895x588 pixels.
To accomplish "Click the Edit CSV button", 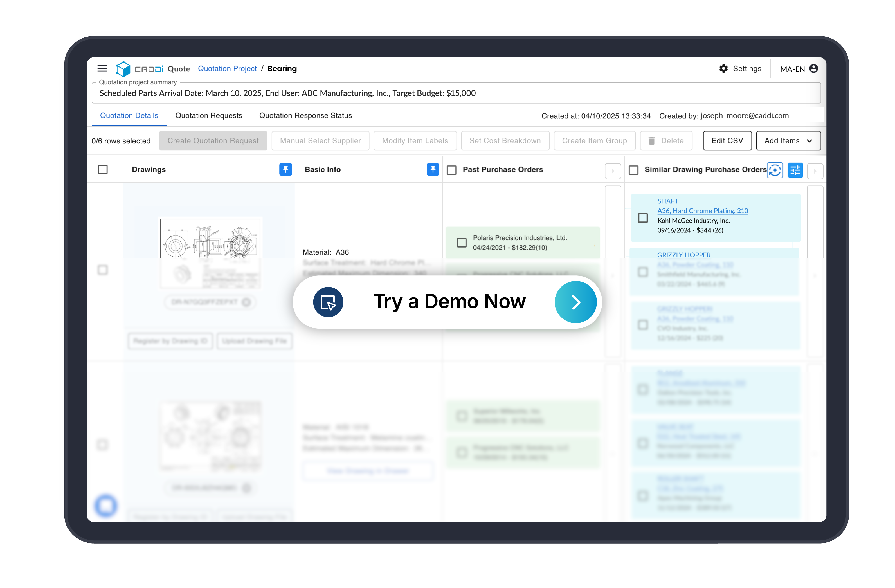I will pyautogui.click(x=727, y=141).
